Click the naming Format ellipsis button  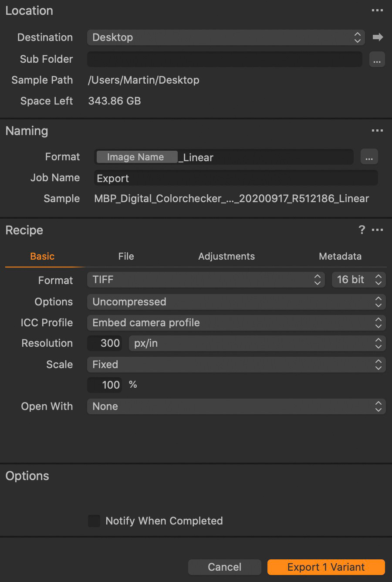point(369,157)
